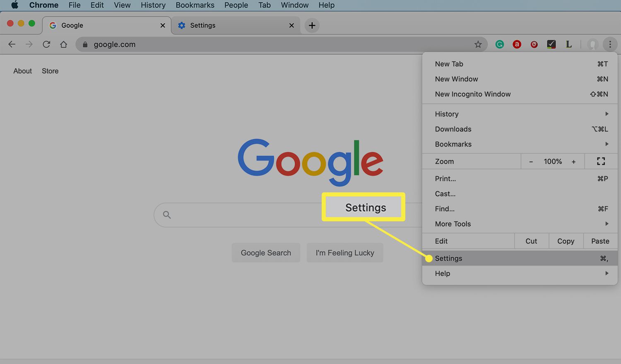Close the Settings tab
Image resolution: width=621 pixels, height=364 pixels.
[x=291, y=25]
